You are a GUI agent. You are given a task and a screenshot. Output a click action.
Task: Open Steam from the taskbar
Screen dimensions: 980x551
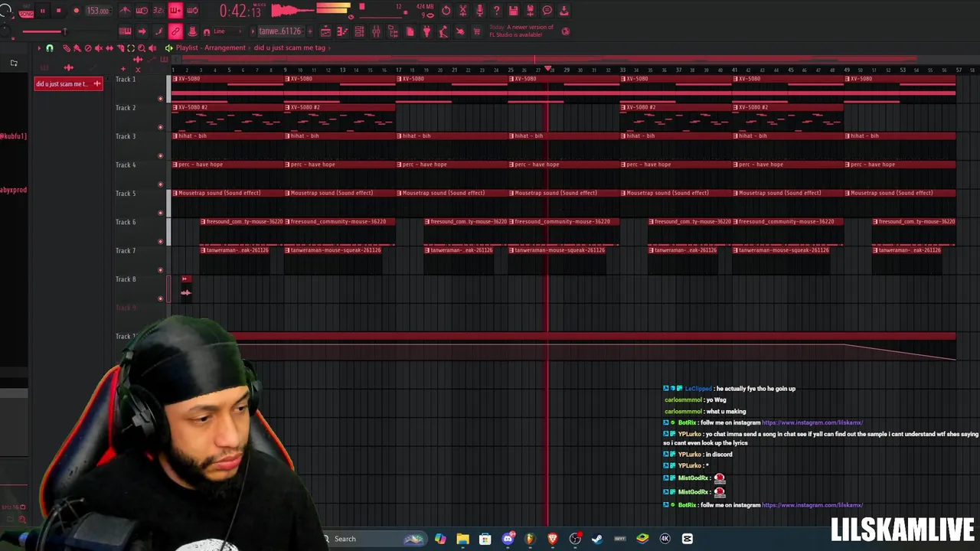click(x=597, y=539)
